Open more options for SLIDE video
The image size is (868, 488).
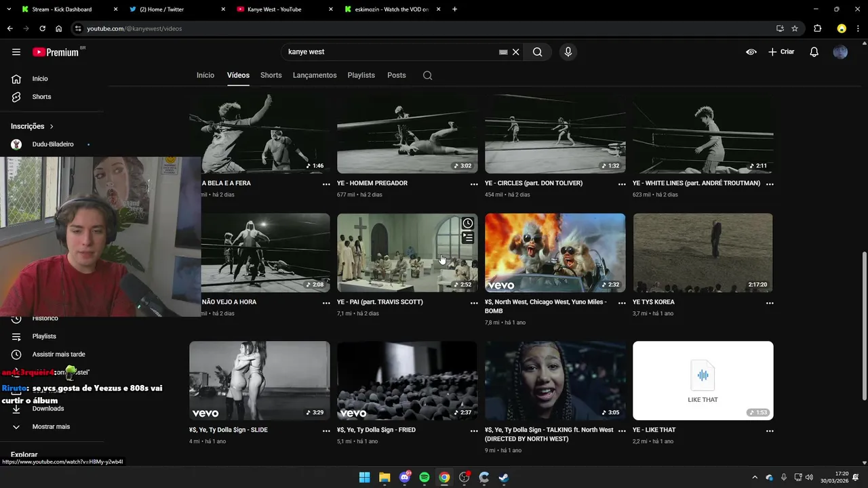click(325, 431)
